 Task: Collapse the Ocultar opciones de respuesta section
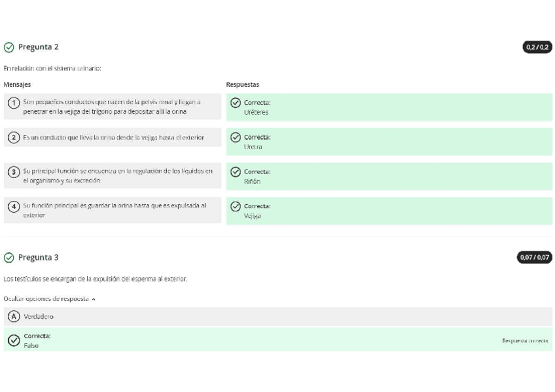(50, 299)
